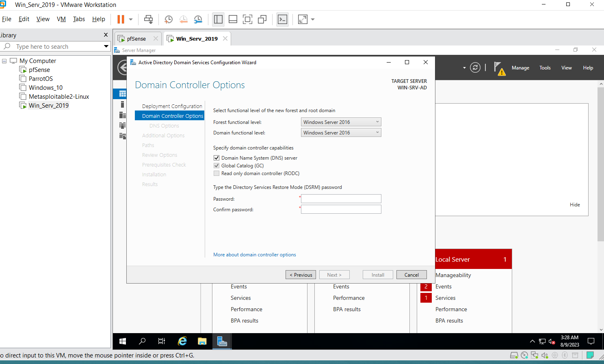
Task: Open the VMware Tabs menu
Action: 79,19
